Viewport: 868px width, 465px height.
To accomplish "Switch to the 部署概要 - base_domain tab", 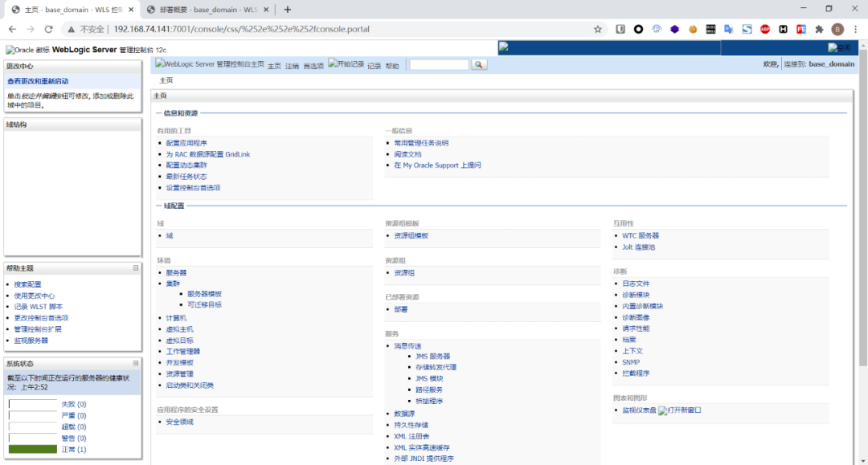I will click(208, 10).
